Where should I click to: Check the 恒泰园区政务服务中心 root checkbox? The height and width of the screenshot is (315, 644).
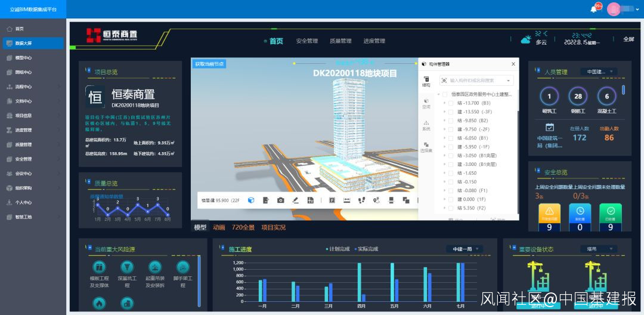click(445, 94)
